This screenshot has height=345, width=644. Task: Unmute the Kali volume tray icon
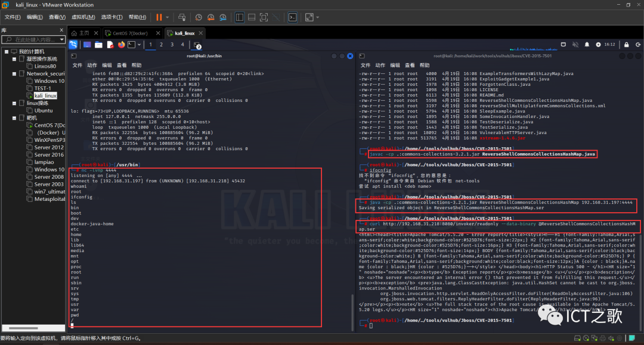tap(575, 45)
